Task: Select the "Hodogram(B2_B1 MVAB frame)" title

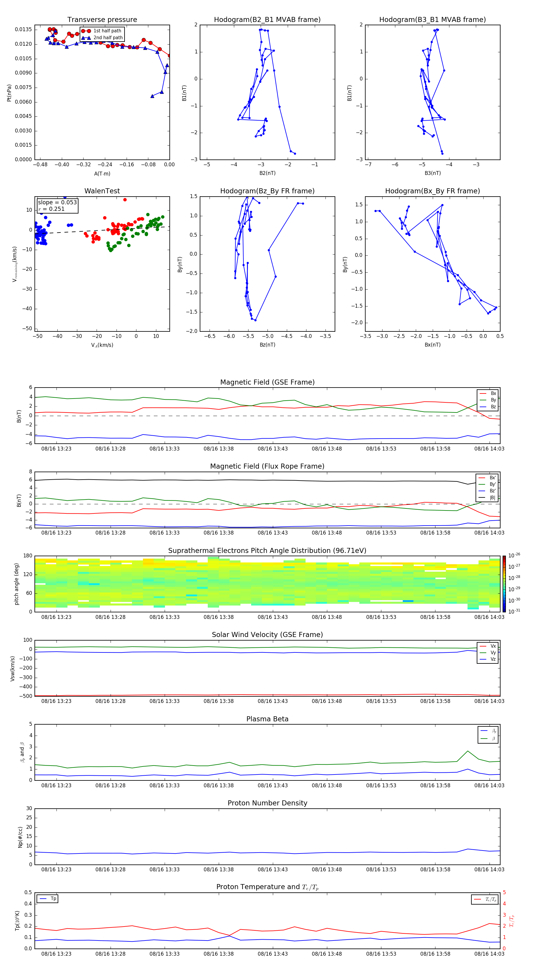Action: [x=267, y=20]
